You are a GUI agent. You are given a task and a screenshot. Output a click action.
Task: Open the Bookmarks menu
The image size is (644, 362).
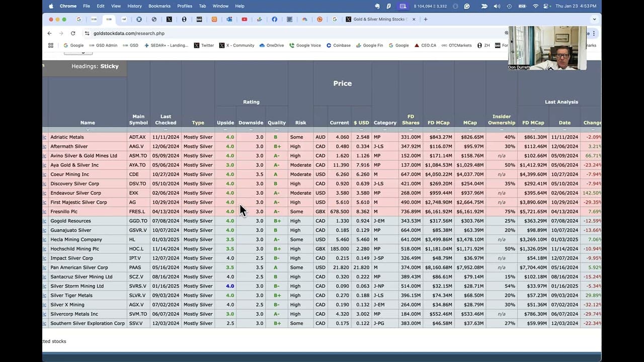click(x=159, y=6)
